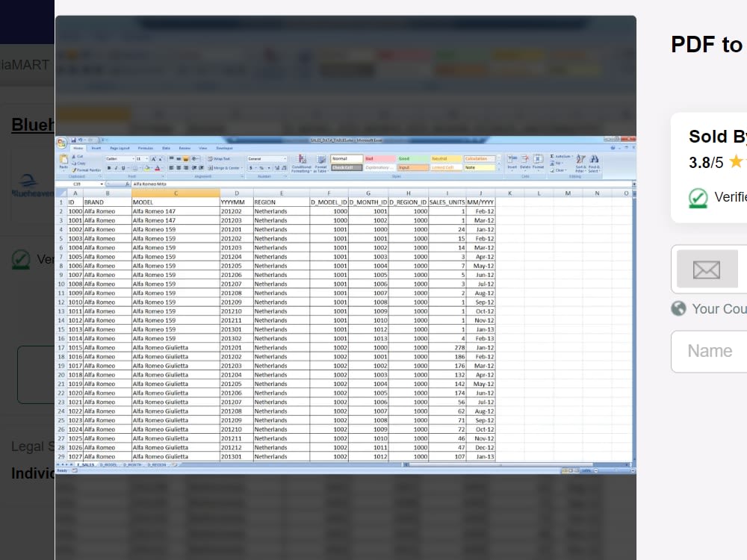This screenshot has height=560, width=747.
Task: Toggle Align Text Left icon
Action: (171, 168)
